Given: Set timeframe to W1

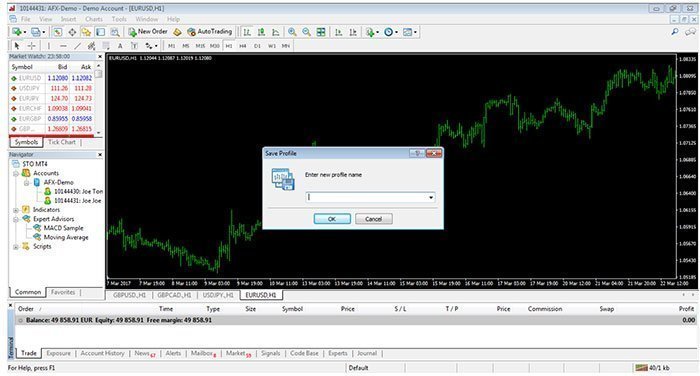Looking at the screenshot, I should 271,46.
